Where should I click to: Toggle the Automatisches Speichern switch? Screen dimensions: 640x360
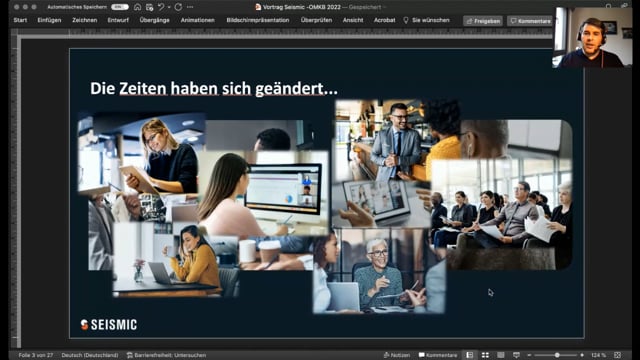point(120,7)
